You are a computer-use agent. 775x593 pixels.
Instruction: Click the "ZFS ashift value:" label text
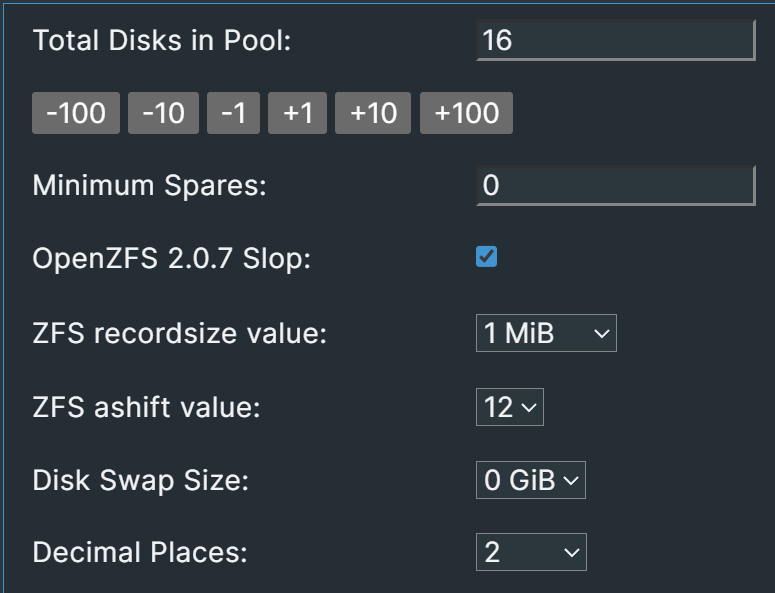tap(146, 407)
